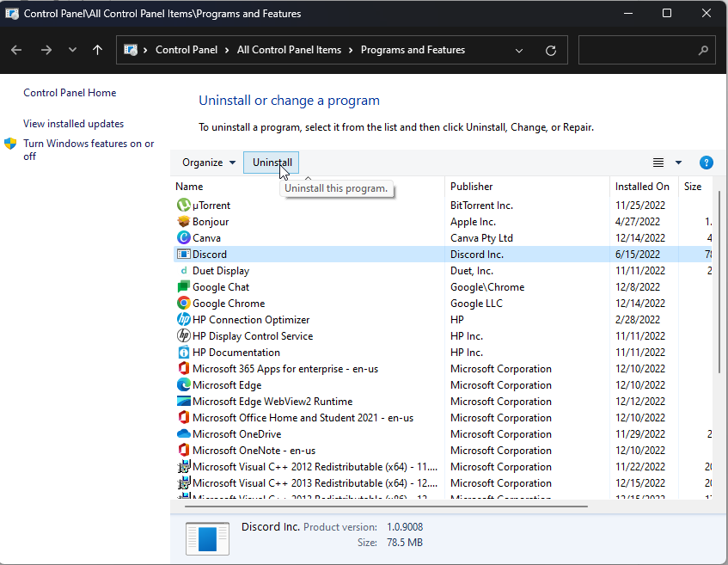The height and width of the screenshot is (565, 728).
Task: Sort programs by Installed On column
Action: (642, 187)
